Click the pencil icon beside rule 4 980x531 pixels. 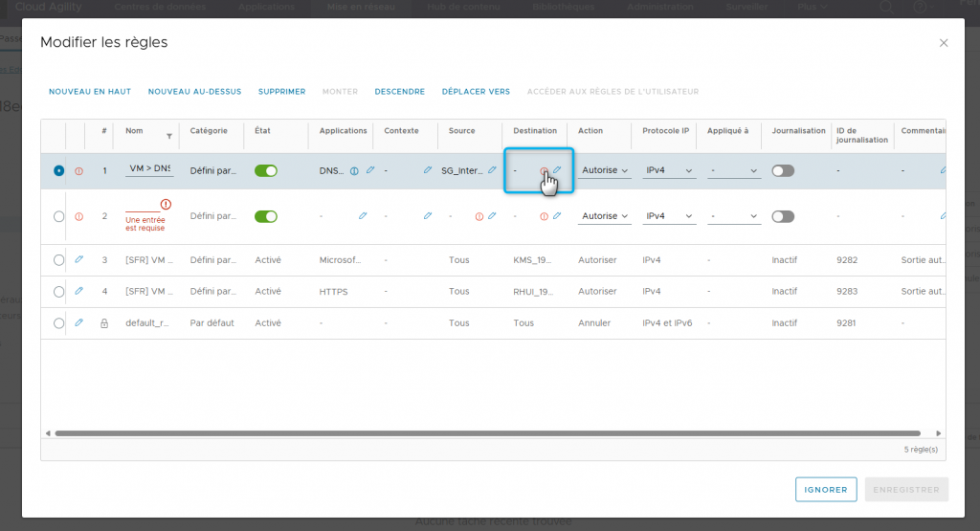tap(78, 291)
